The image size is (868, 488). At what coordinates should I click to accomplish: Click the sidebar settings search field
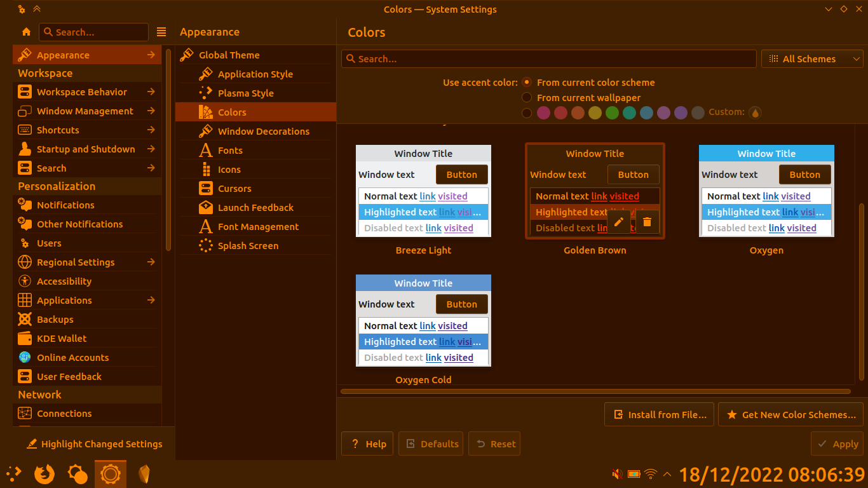coord(93,32)
